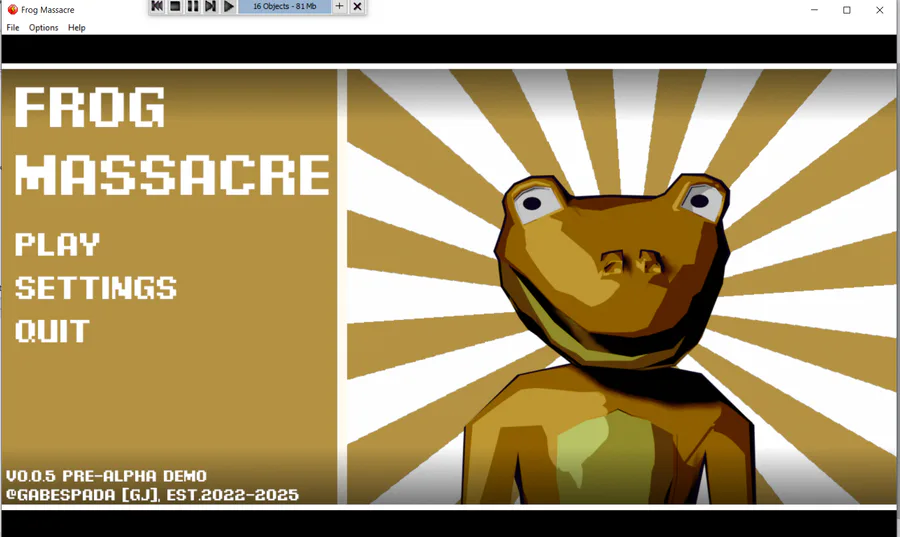
Task: Click the 'MASSACRE' game title word
Action: coord(172,174)
